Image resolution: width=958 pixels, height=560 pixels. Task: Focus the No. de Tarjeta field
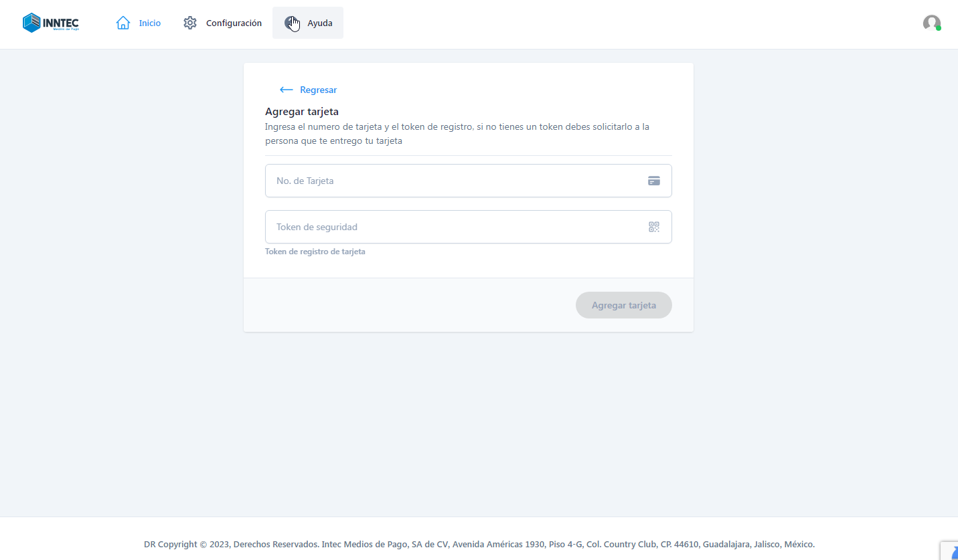[455, 181]
